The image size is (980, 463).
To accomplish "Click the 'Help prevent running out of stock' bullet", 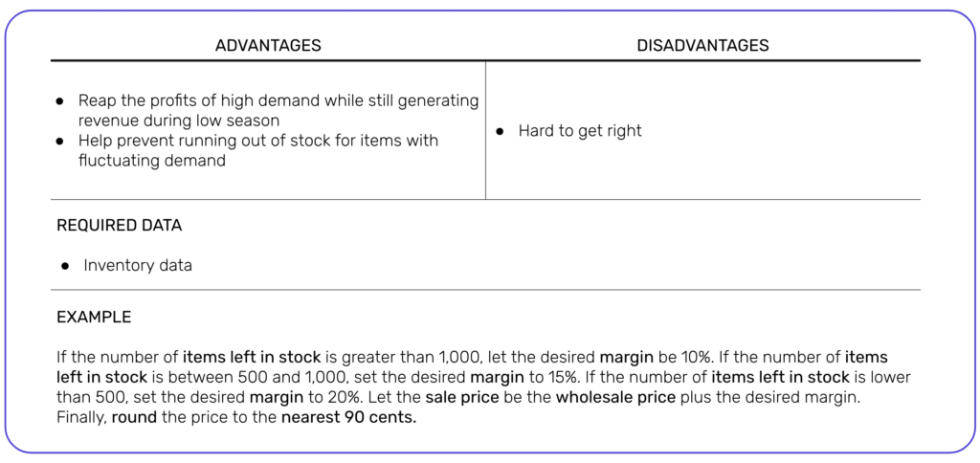I will pyautogui.click(x=258, y=150).
